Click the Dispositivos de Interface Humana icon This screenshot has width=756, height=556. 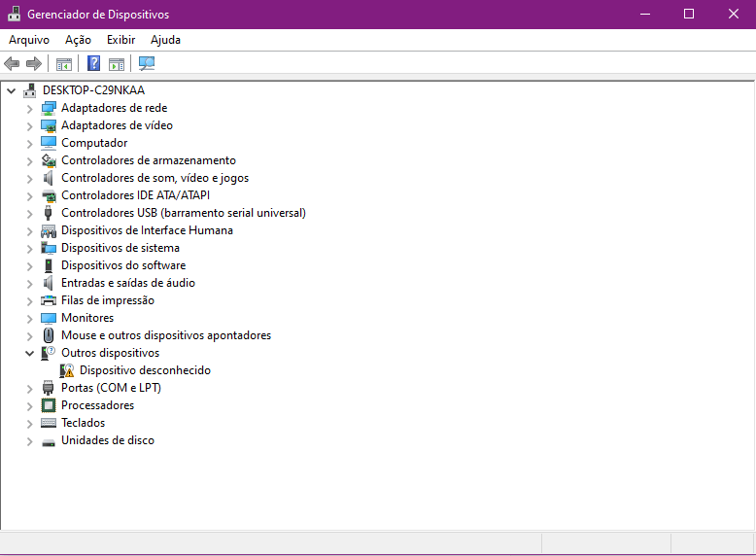49,230
